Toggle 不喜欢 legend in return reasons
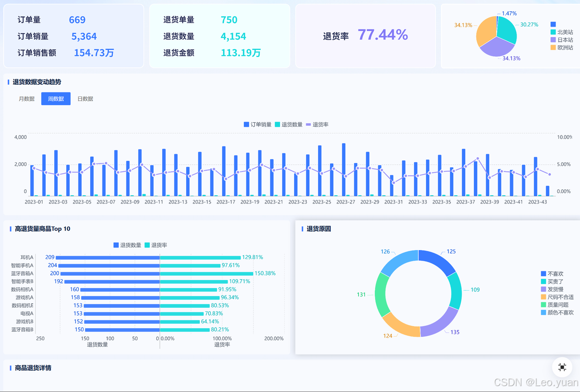Screen dimensions: 580x392 tap(552, 274)
